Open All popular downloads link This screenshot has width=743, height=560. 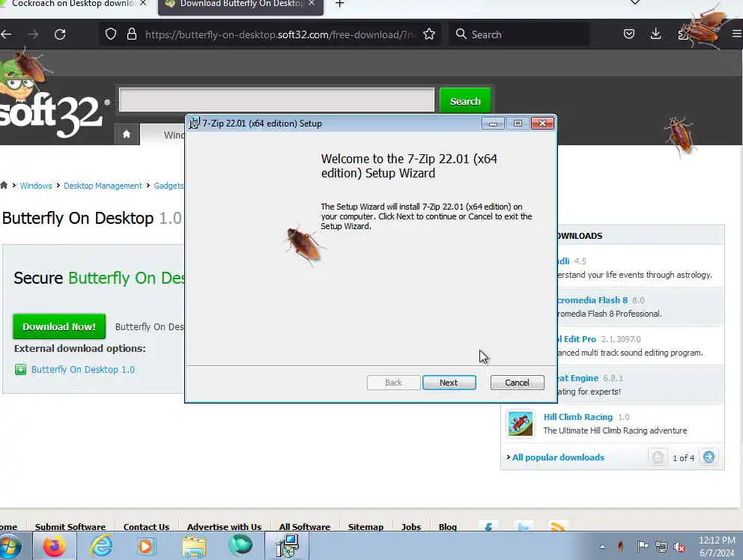point(558,457)
